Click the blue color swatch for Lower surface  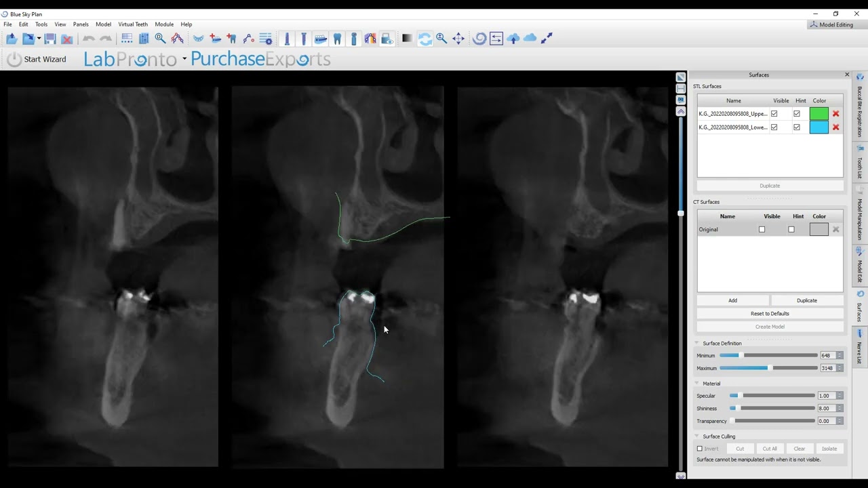(818, 127)
